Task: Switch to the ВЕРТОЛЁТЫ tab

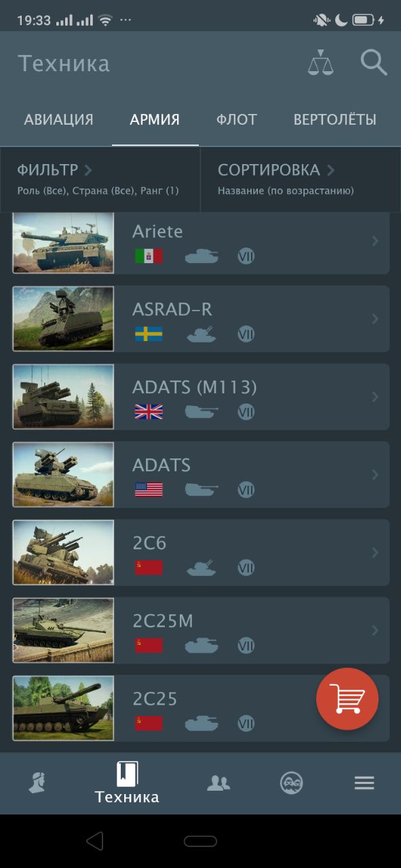Action: (335, 120)
